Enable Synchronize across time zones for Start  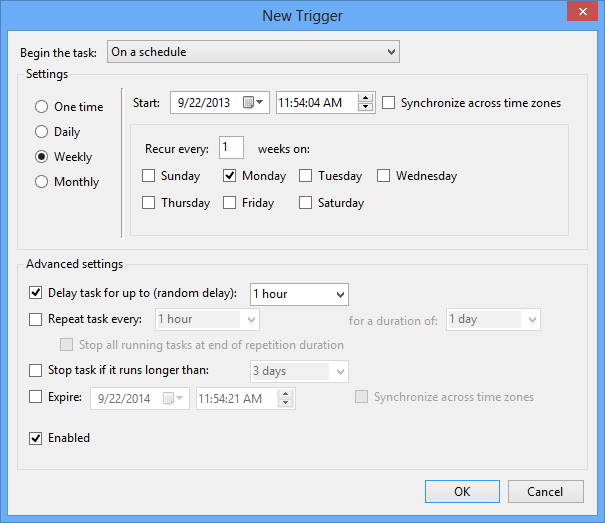coord(389,103)
